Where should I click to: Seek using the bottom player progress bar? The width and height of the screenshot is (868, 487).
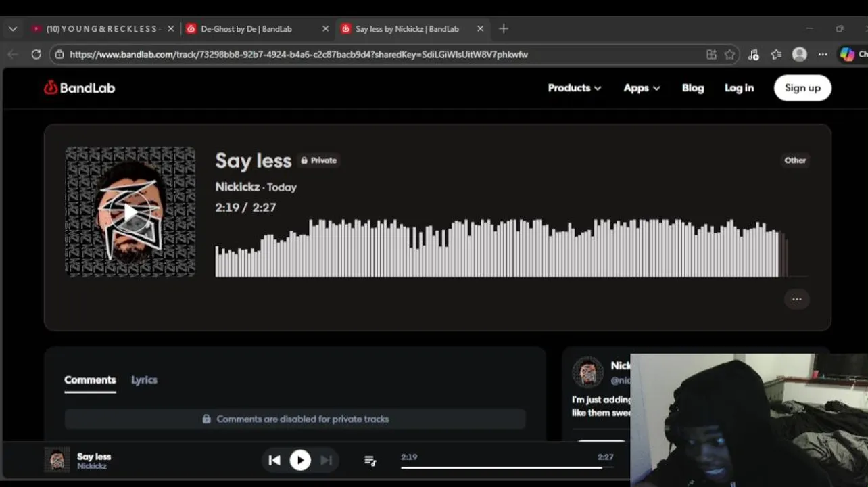[x=507, y=467]
